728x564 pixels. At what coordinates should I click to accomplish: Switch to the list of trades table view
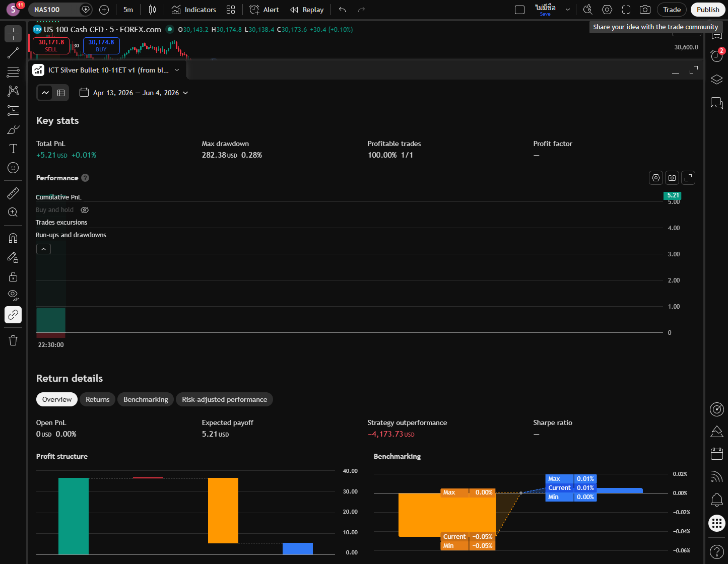[x=61, y=93]
